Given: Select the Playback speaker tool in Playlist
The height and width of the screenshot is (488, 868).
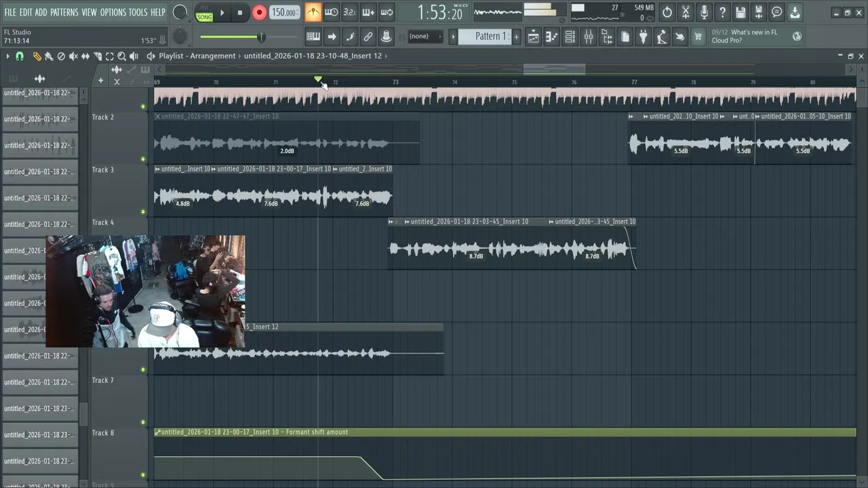Looking at the screenshot, I should click(134, 56).
